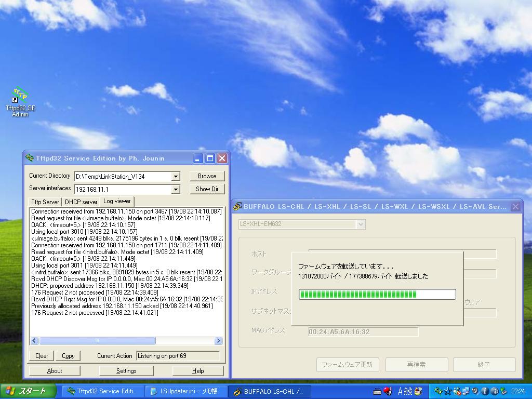Click the system clock showing 22:24
Screen dimensions: 532x399
[518, 391]
